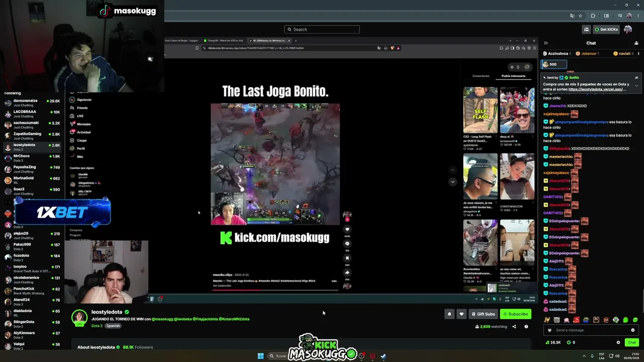The height and width of the screenshot is (362, 644).
Task: Open chat settings gear icon
Action: point(618,342)
